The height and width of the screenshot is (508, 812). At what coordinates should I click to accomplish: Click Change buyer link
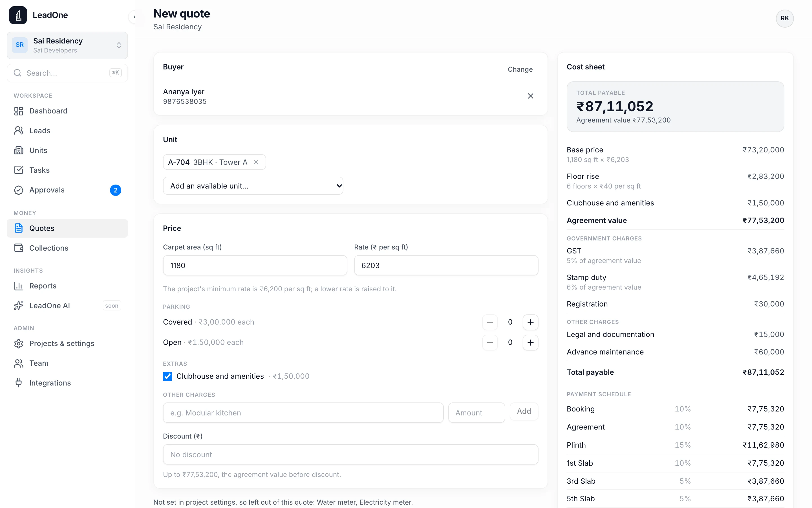(x=520, y=69)
